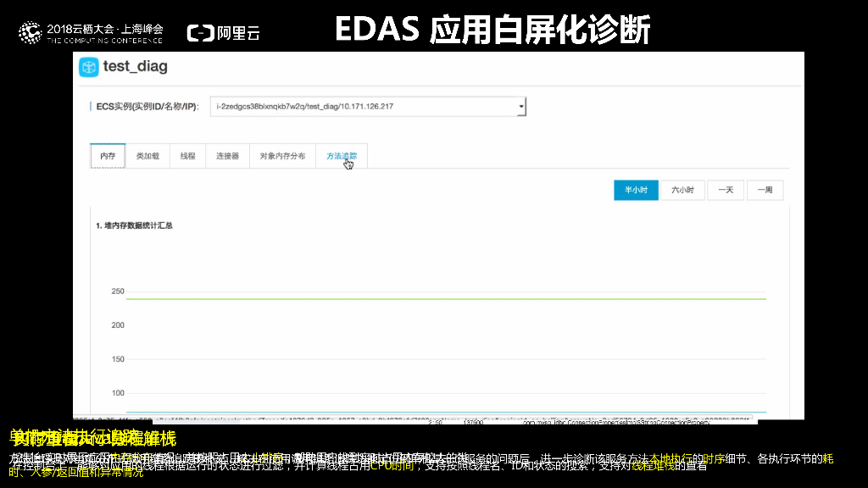Click the 2018云栖大会 conference logo
868x488 pixels.
pos(91,33)
